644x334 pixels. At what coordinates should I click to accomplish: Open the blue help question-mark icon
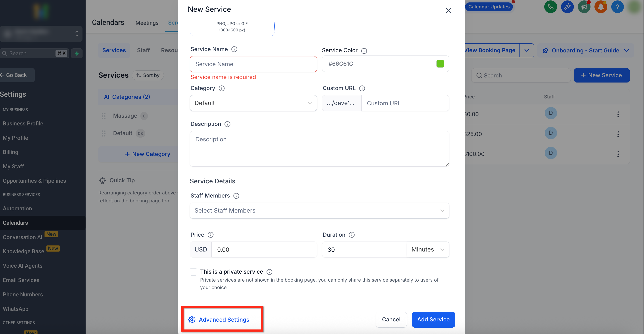617,7
